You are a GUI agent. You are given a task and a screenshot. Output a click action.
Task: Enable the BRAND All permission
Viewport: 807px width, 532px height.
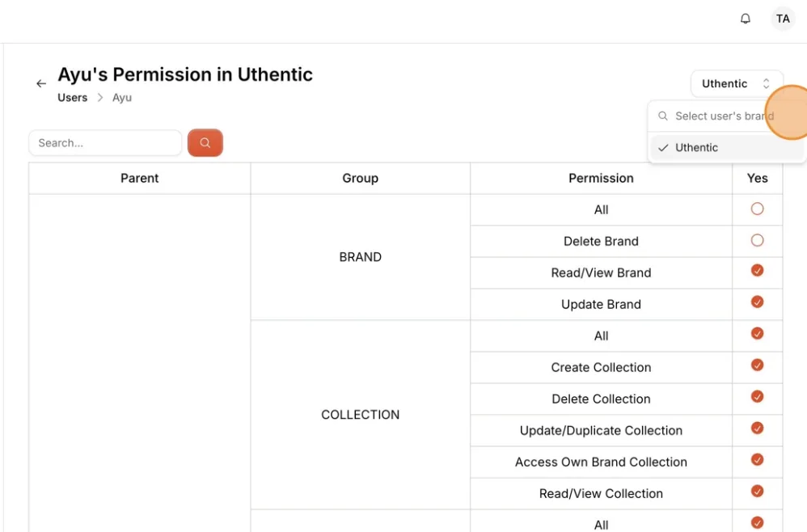coord(757,209)
